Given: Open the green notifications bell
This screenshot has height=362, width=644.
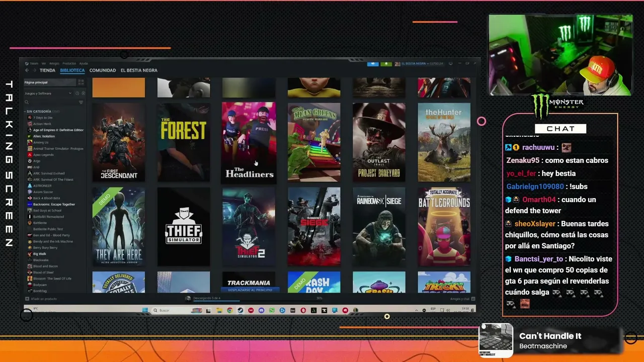Looking at the screenshot, I should click(386, 64).
